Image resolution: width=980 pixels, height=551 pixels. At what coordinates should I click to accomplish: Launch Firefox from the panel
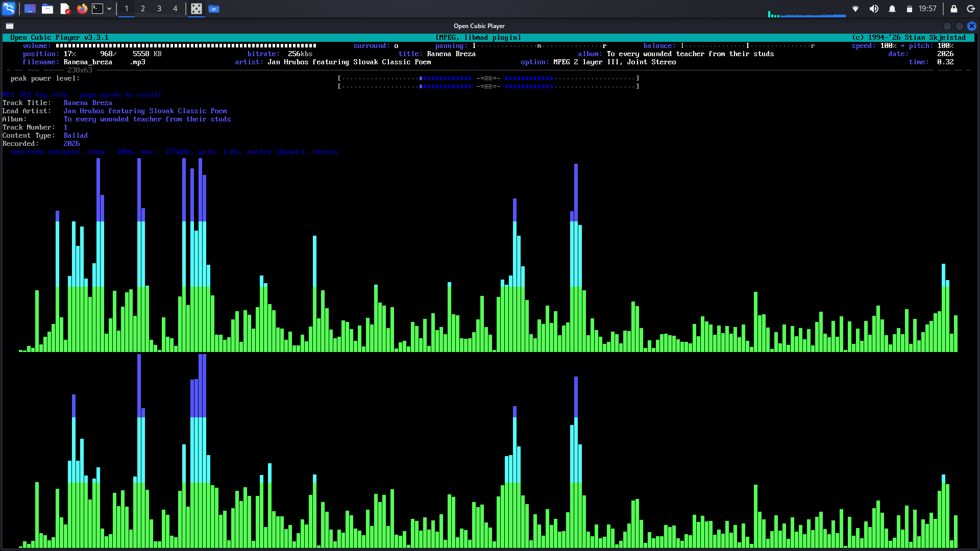click(82, 9)
